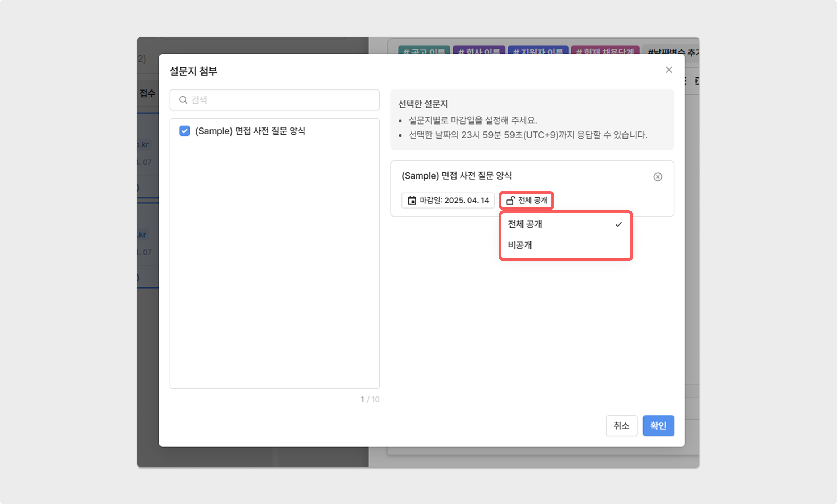This screenshot has height=504, width=837.
Task: Click the unlocked padlock icon
Action: pos(510,200)
